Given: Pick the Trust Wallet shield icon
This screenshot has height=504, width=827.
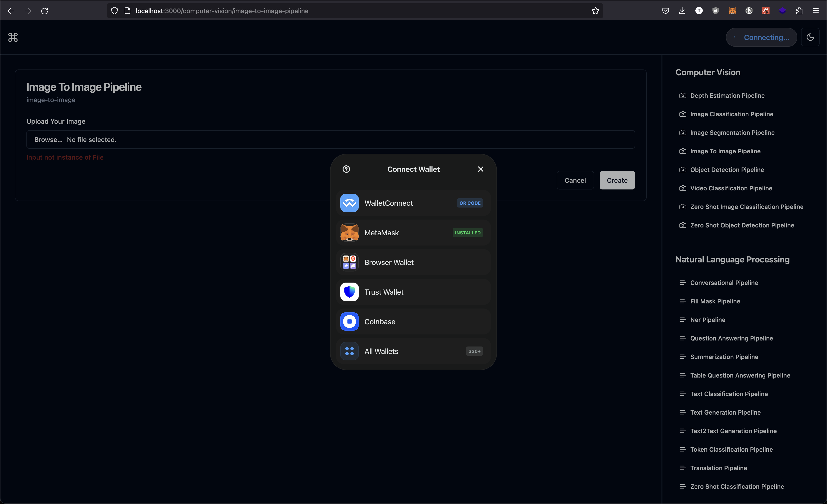Looking at the screenshot, I should 349,292.
